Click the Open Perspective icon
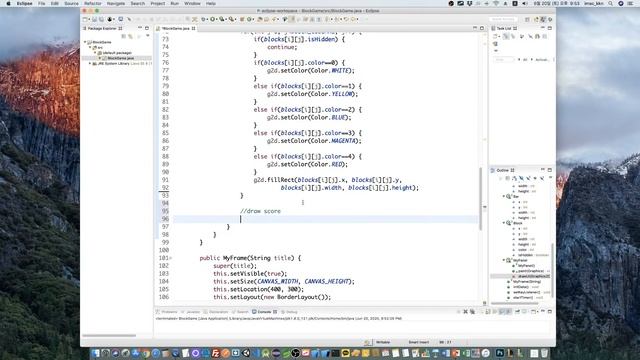The height and width of the screenshot is (360, 640). (x=527, y=19)
